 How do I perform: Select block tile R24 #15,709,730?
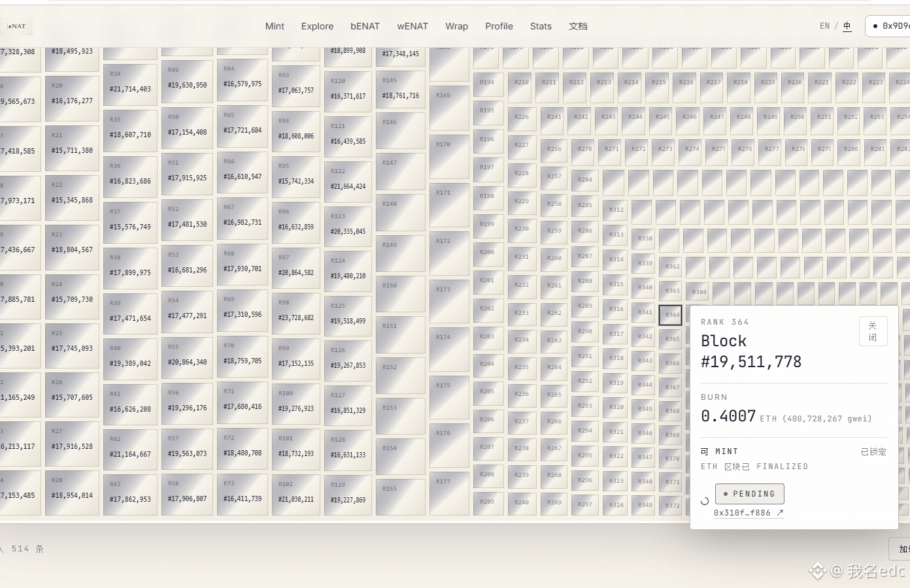tap(72, 295)
